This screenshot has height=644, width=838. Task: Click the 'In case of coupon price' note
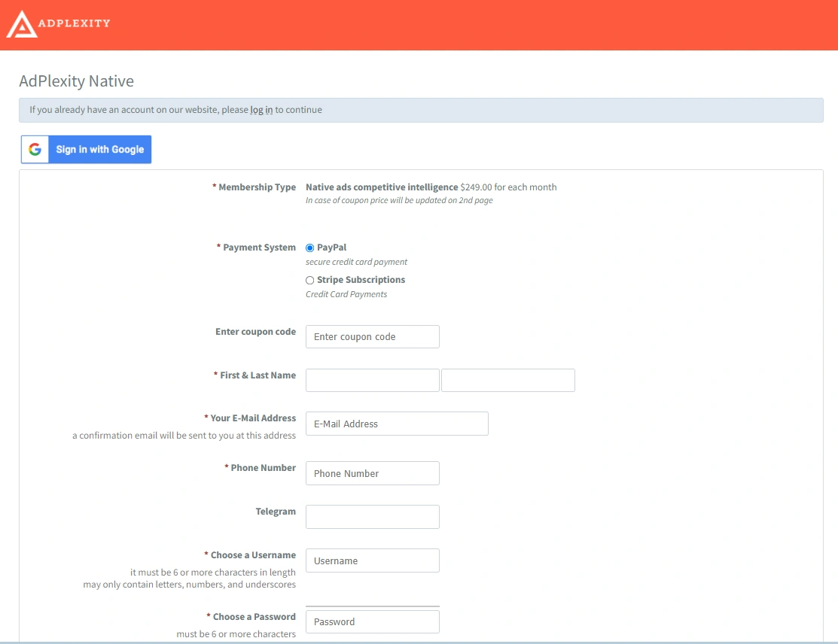coord(399,200)
